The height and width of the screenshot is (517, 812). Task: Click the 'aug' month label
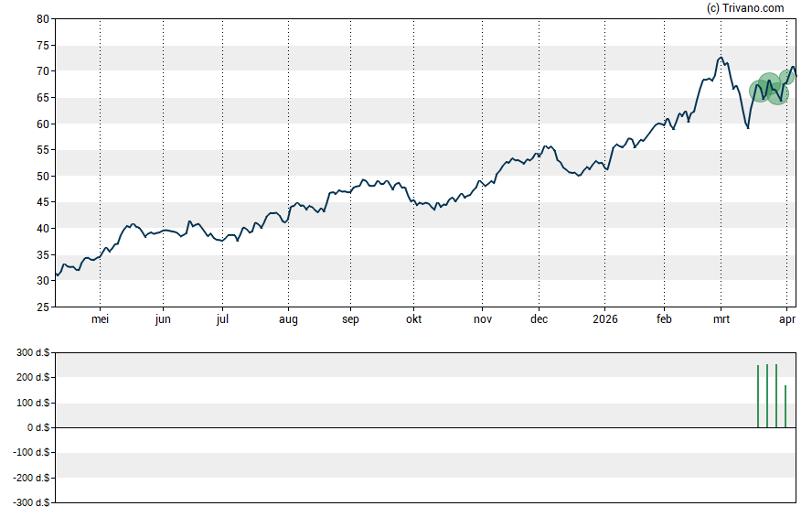coord(288,319)
